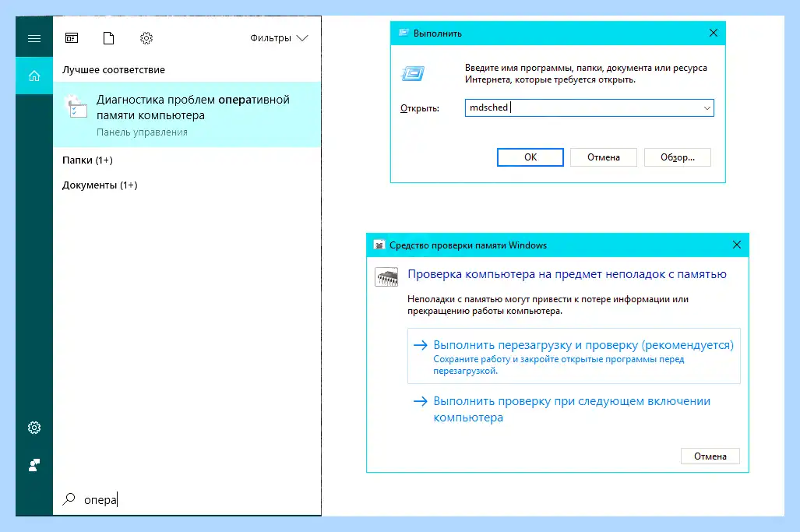The image size is (800, 532).
Task: Click Отмена in the memory check window
Action: (x=710, y=456)
